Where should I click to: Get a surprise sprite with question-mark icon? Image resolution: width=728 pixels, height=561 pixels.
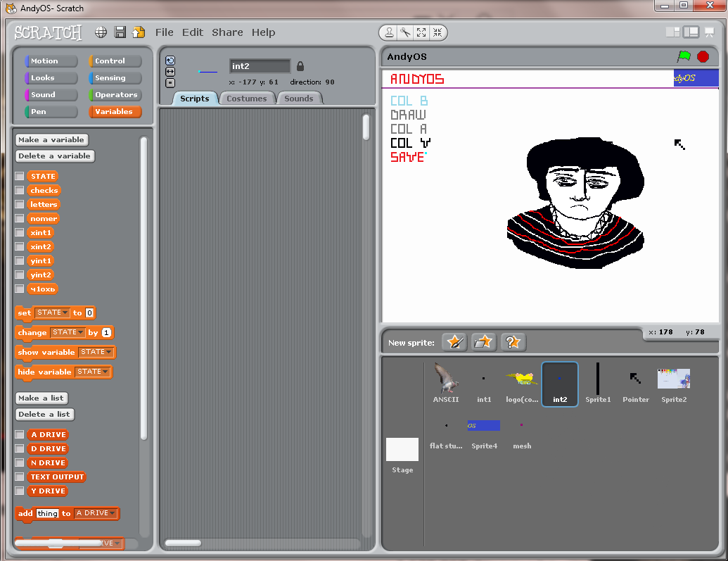coord(513,342)
